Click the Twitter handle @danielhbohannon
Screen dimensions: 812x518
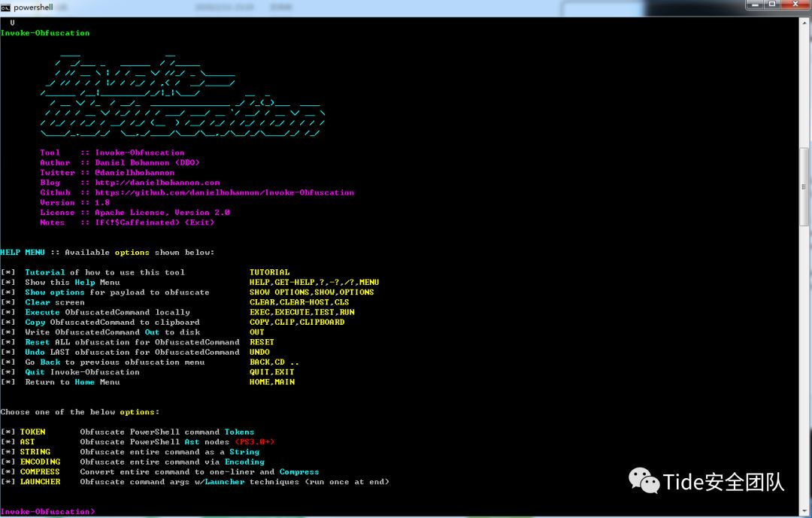click(135, 172)
